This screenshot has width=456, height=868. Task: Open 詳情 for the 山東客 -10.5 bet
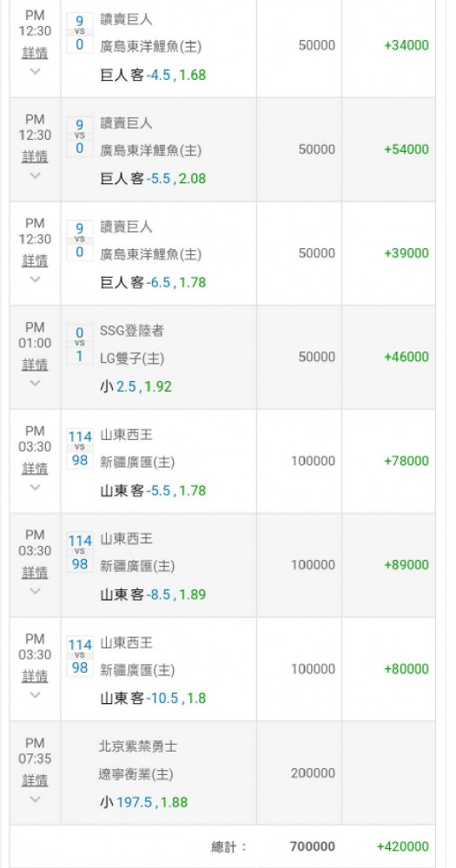(x=35, y=676)
